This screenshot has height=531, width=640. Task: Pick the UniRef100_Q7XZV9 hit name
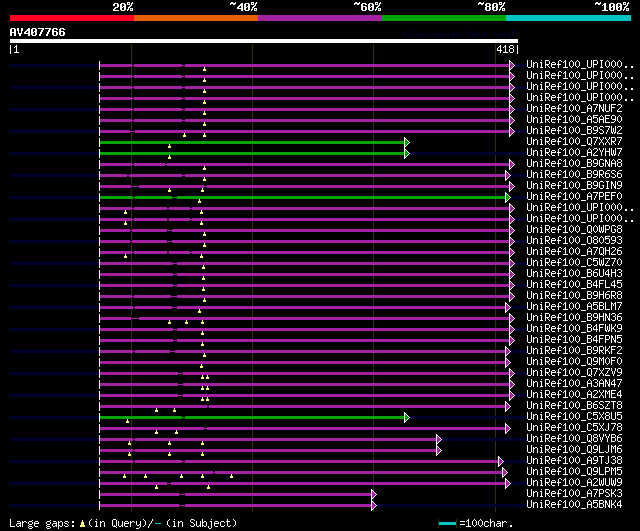(574, 373)
